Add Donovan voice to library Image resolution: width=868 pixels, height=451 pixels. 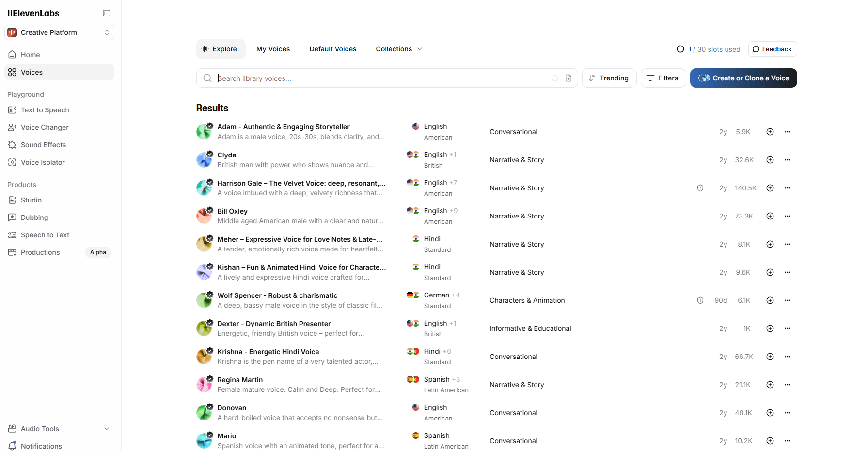coord(770,413)
